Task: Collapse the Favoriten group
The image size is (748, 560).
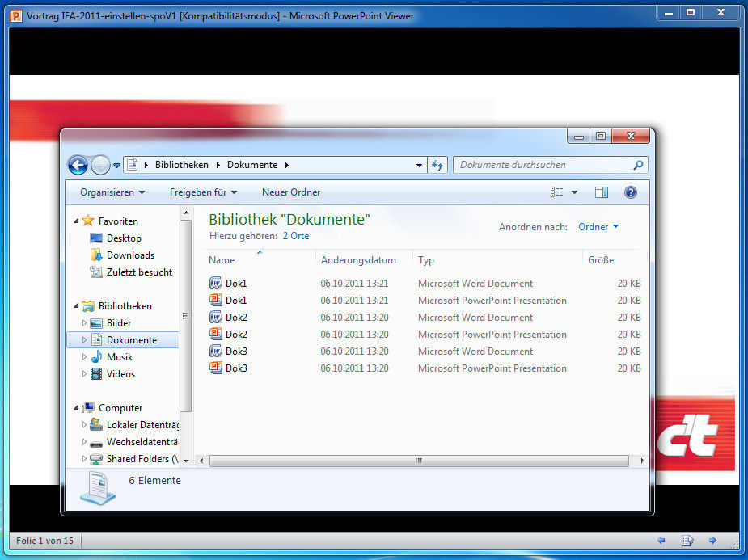Action: click(x=76, y=221)
